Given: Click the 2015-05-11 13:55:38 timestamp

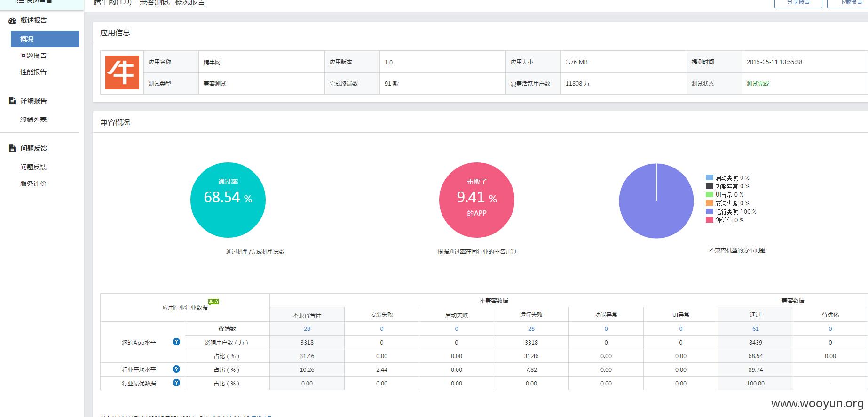Looking at the screenshot, I should click(774, 62).
